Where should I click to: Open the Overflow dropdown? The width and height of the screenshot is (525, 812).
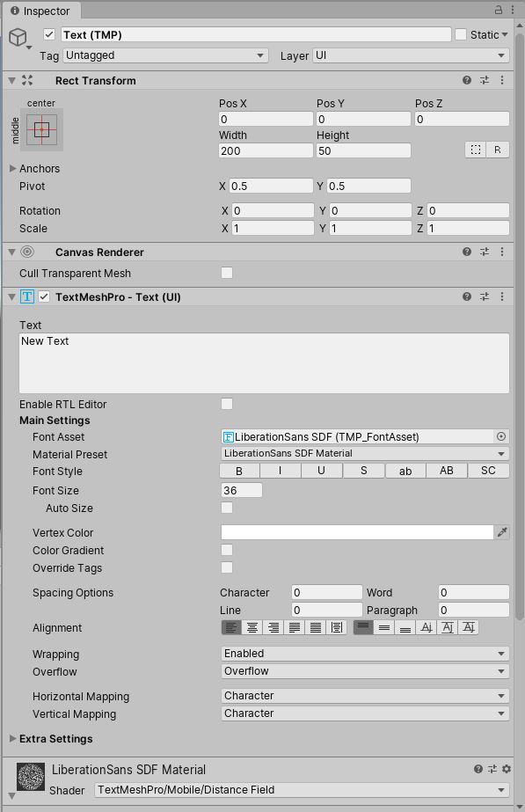365,671
